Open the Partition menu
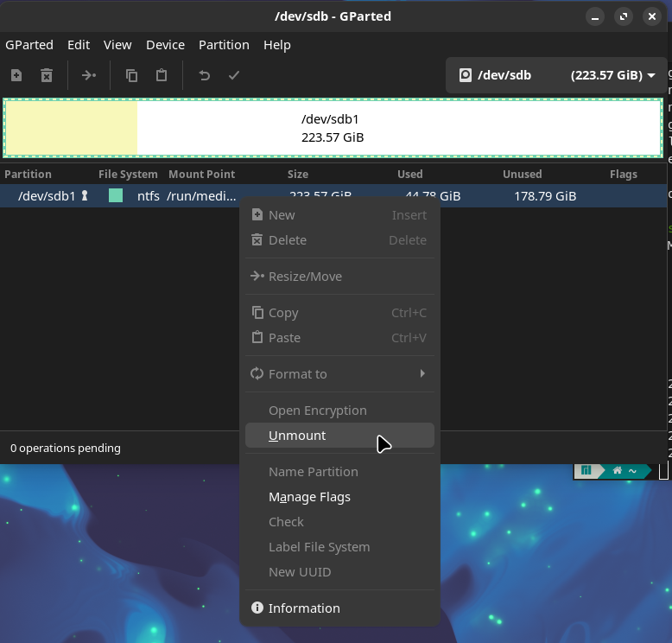Image resolution: width=672 pixels, height=643 pixels. click(x=224, y=45)
